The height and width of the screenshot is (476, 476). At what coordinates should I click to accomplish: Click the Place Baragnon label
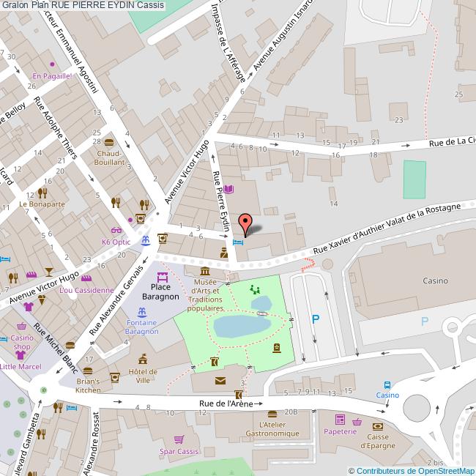pos(160,291)
